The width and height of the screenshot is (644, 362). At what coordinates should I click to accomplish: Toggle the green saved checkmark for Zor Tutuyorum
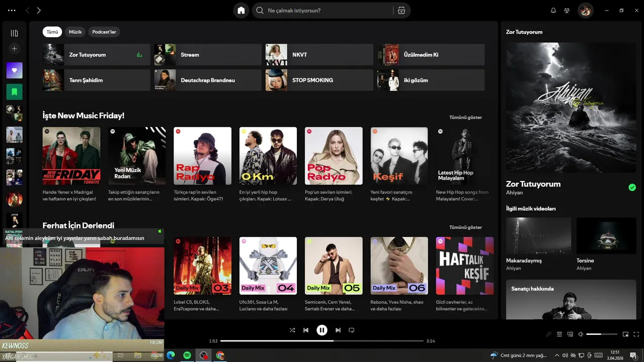(x=632, y=188)
